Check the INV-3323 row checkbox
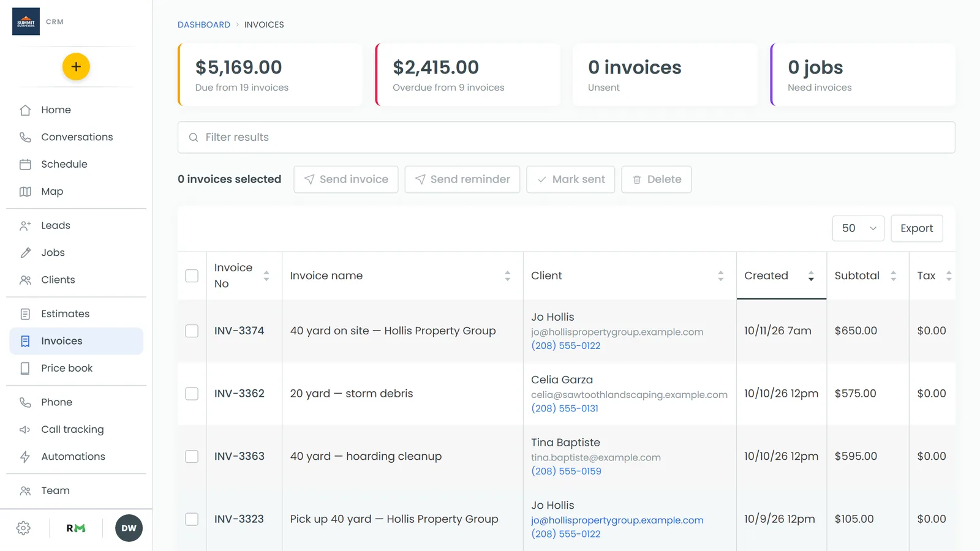Viewport: 980px width, 551px height. (192, 519)
